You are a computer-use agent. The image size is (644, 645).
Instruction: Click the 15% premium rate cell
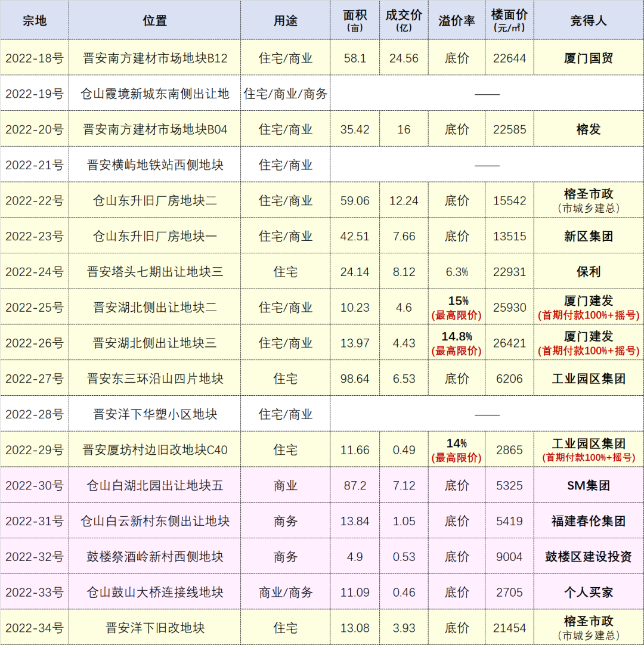click(x=457, y=307)
